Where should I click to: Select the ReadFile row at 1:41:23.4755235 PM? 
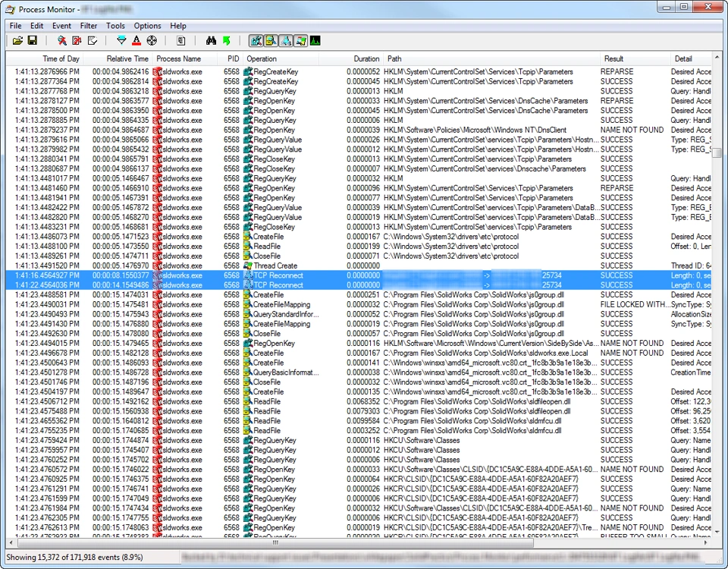point(359,431)
